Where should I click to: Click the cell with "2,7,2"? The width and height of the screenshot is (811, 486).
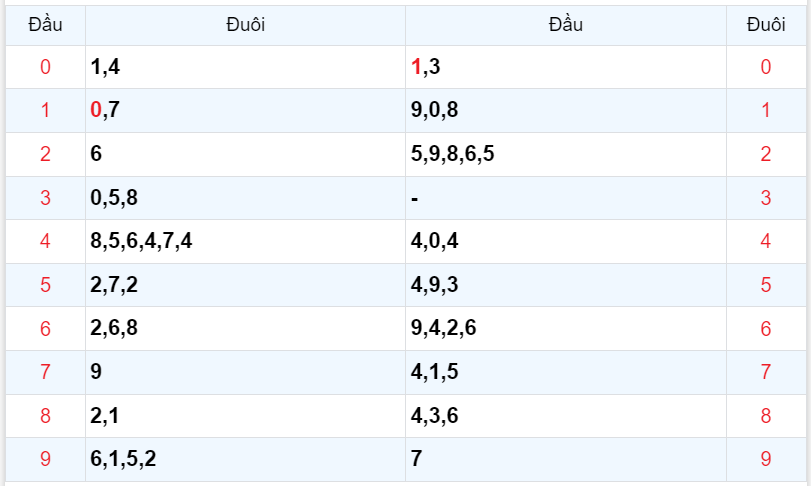pos(114,285)
